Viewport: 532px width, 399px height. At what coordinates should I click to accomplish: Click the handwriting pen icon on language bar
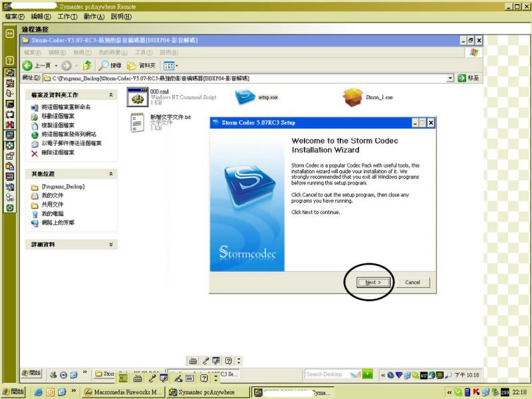point(178,378)
